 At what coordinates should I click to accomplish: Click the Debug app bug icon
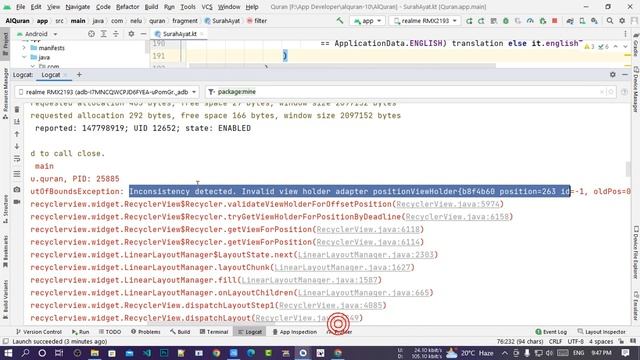pyautogui.click(x=506, y=20)
